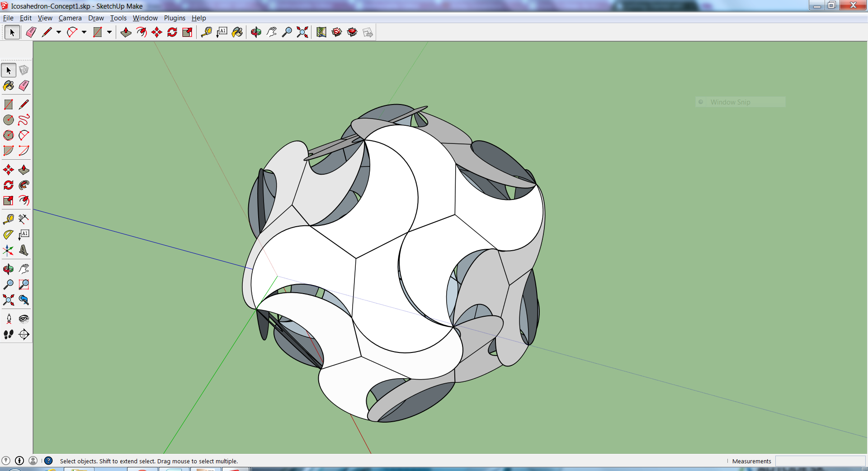The image size is (868, 471).
Task: Click Push/Pull in the top toolbar
Action: (126, 32)
